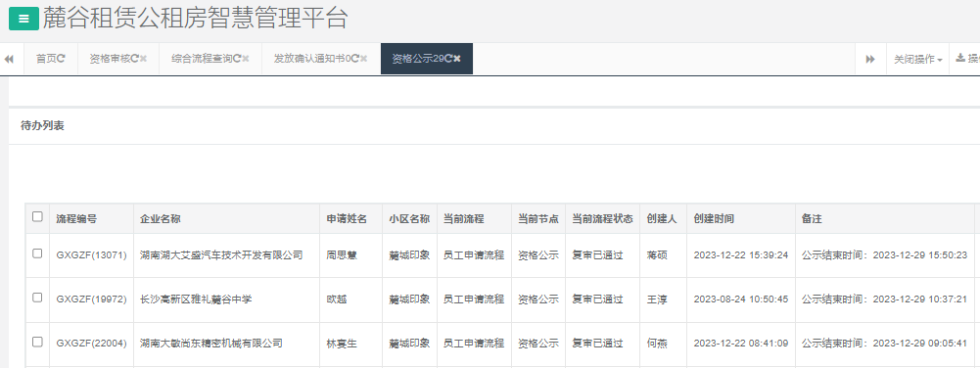Click 麓城印象 in 周思慧 row

pos(409,254)
